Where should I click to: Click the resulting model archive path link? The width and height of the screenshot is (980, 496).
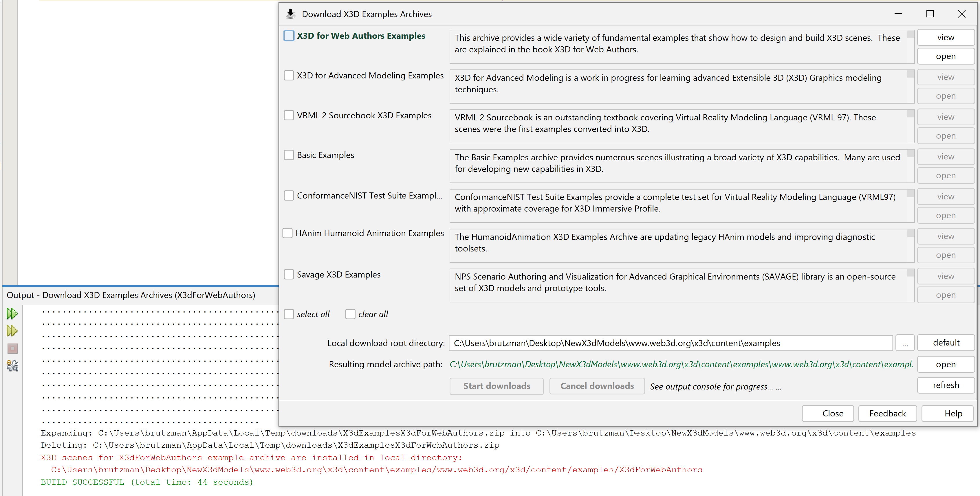tap(681, 364)
